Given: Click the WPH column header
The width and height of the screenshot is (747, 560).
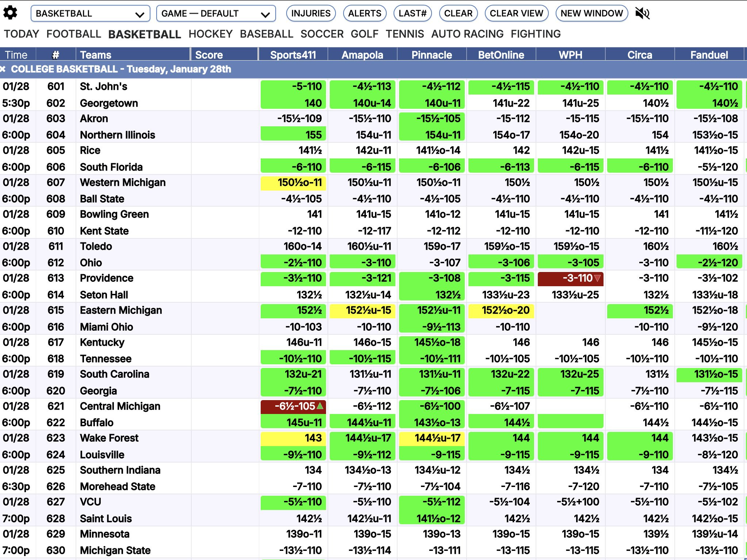Looking at the screenshot, I should [571, 55].
